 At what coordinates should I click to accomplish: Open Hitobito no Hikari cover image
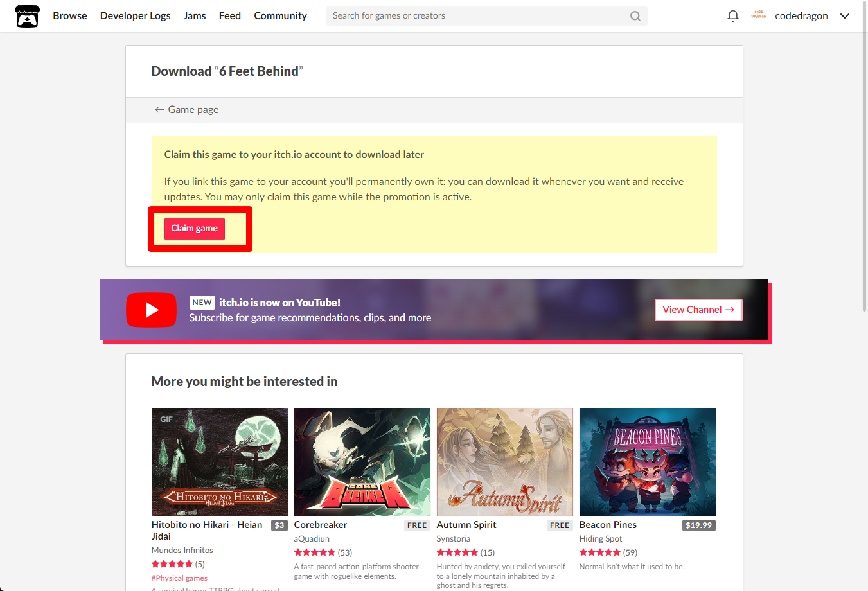pyautogui.click(x=220, y=462)
